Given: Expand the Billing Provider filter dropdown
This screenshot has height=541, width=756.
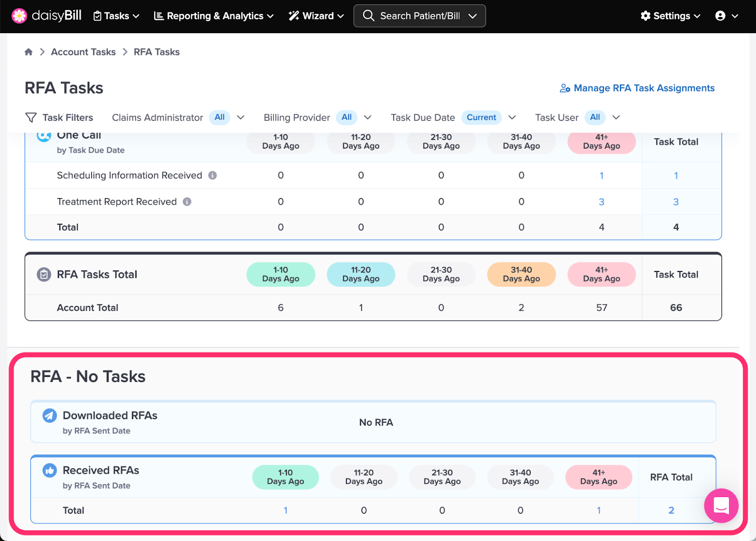Looking at the screenshot, I should coord(368,117).
